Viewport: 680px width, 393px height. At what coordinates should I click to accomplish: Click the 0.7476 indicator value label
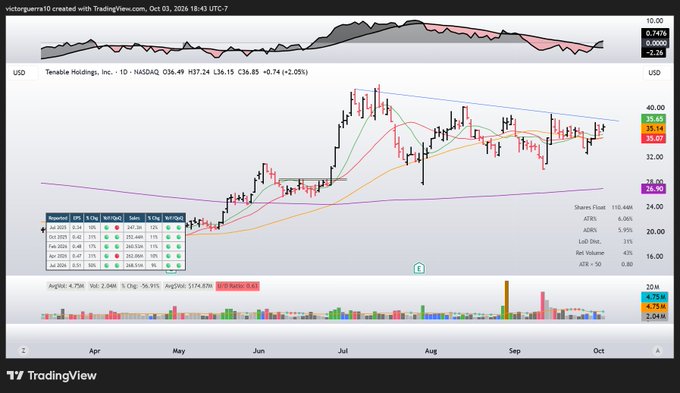655,33
